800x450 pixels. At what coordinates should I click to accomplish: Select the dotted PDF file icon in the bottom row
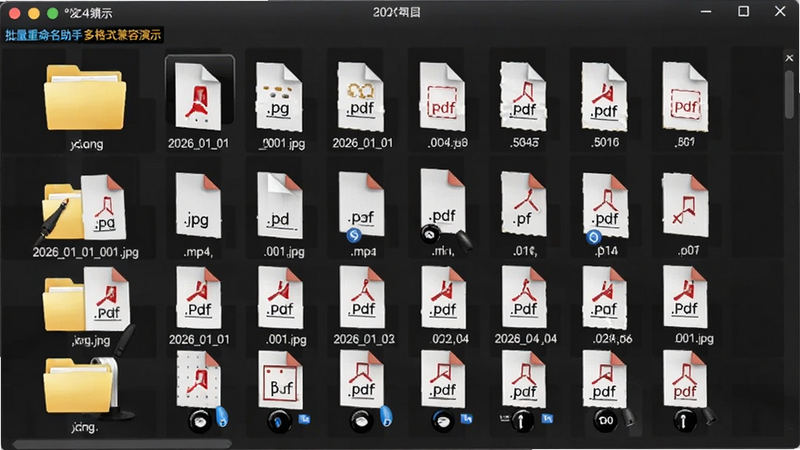(x=198, y=380)
